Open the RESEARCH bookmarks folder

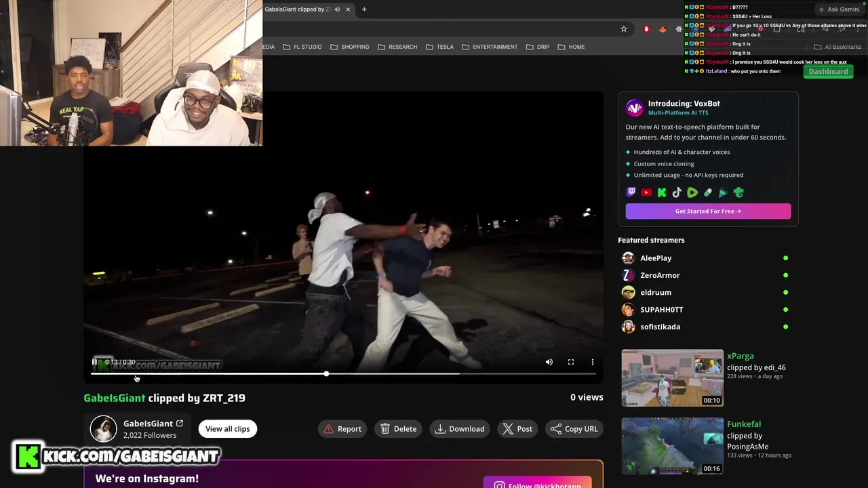click(397, 47)
